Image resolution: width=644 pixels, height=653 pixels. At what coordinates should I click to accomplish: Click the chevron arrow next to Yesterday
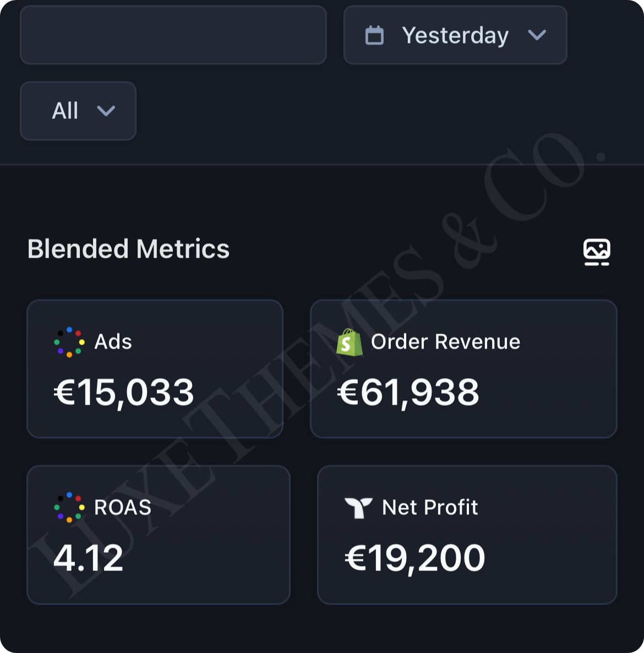pos(537,35)
